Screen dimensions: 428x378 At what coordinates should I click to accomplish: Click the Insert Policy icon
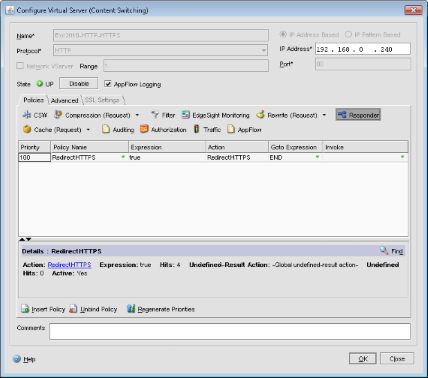(x=25, y=309)
